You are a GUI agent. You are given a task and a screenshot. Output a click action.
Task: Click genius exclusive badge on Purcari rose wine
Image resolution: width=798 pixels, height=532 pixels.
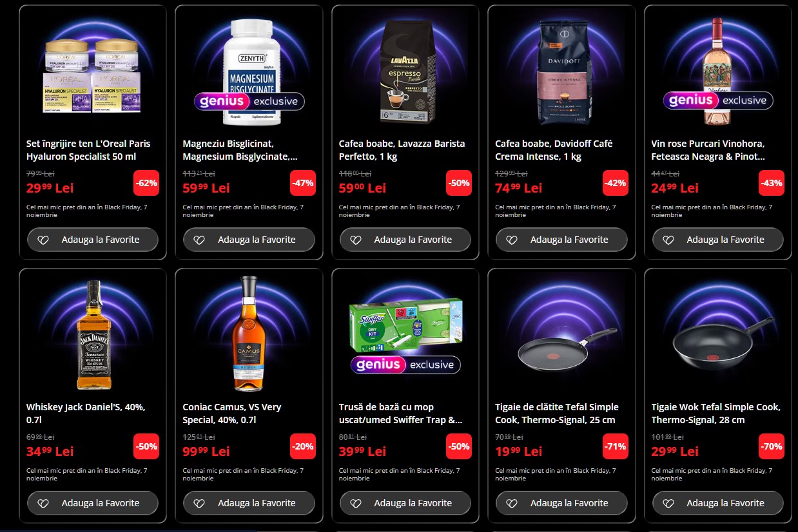point(718,100)
